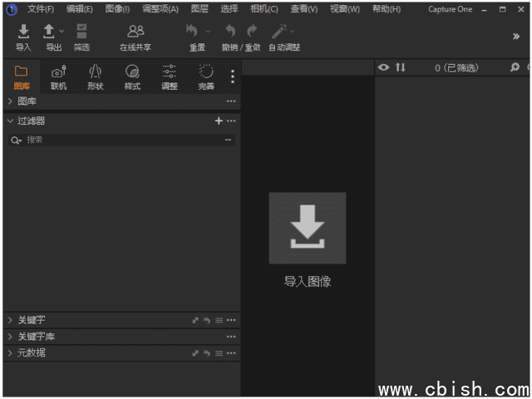
Task: Add a filter with the plus button
Action: point(219,121)
